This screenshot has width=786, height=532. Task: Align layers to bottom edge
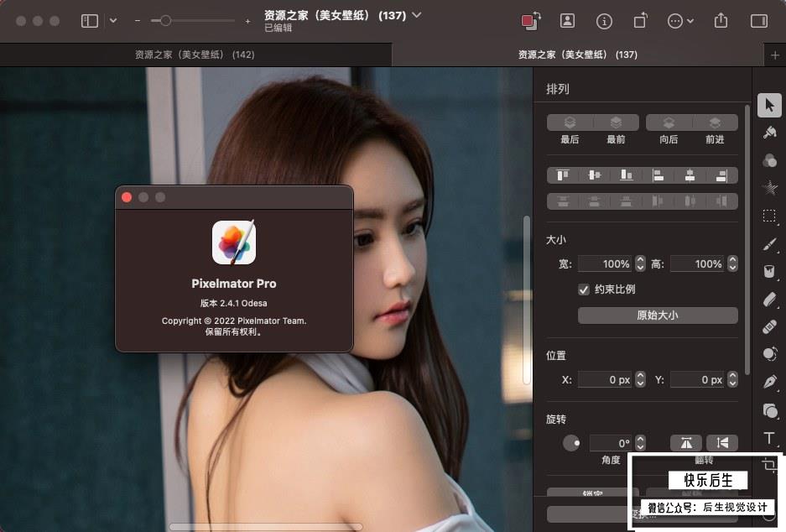pos(626,175)
